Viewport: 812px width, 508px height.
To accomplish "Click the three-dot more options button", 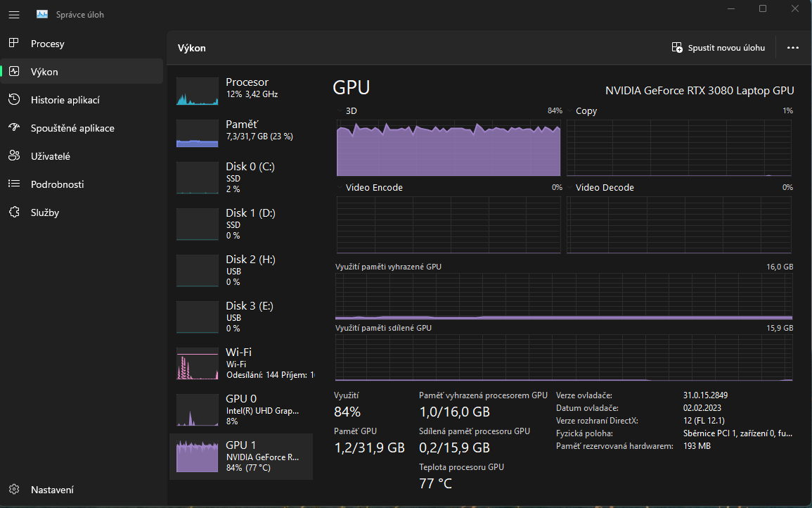I will (x=793, y=48).
